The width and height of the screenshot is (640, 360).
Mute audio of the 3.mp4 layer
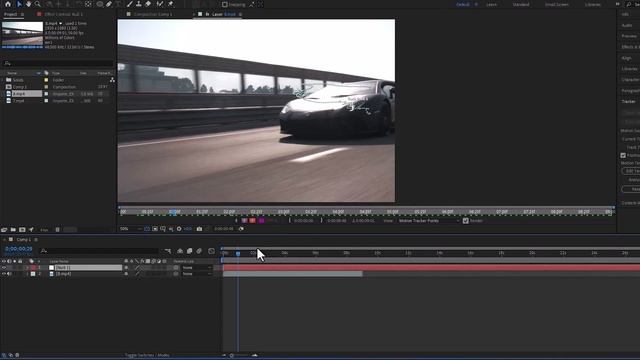[9, 274]
